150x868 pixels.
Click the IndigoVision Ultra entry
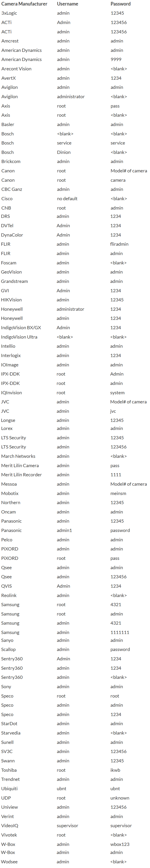pos(19,337)
